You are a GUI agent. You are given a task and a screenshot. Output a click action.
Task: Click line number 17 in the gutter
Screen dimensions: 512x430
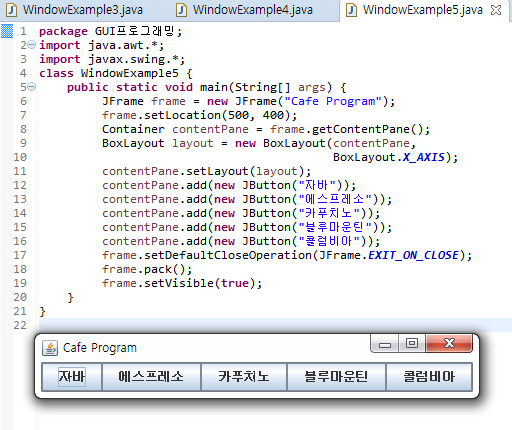pos(20,255)
